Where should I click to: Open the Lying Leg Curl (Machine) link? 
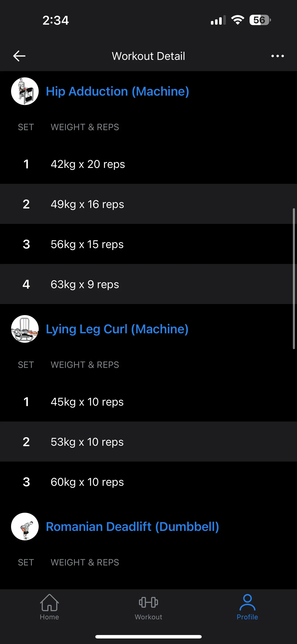pyautogui.click(x=117, y=329)
